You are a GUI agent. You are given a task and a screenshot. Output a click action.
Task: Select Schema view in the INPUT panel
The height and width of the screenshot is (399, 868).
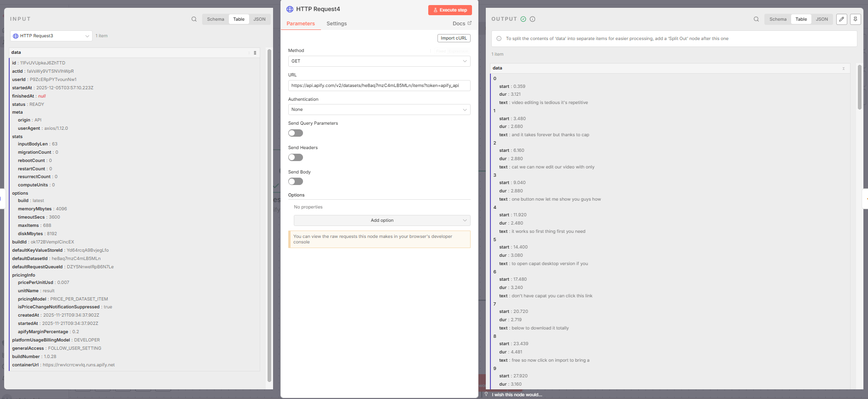[215, 19]
